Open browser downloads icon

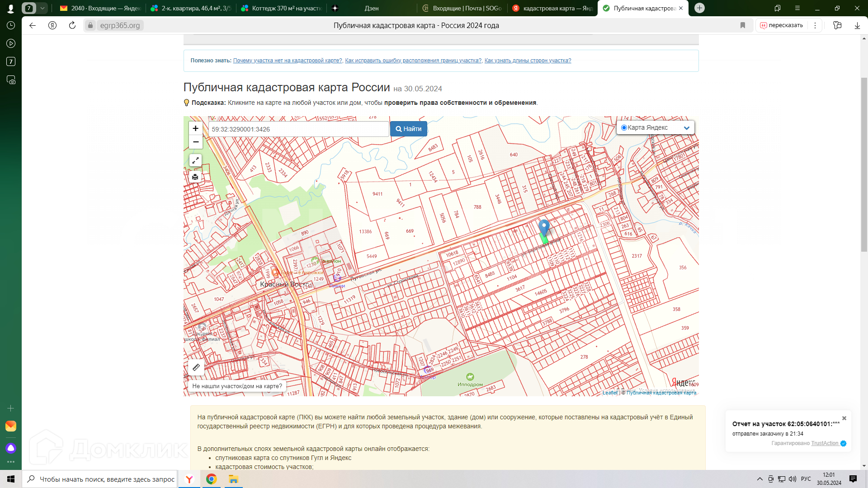[x=857, y=25]
